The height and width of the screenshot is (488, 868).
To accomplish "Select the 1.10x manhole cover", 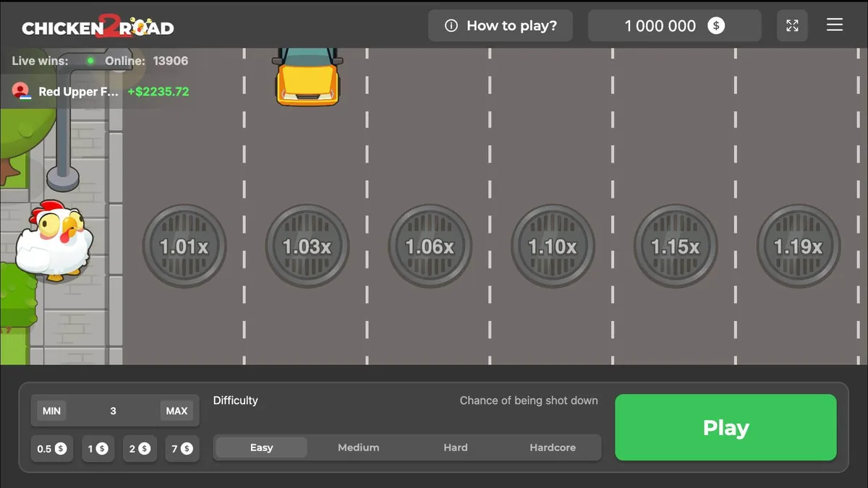I will click(553, 246).
